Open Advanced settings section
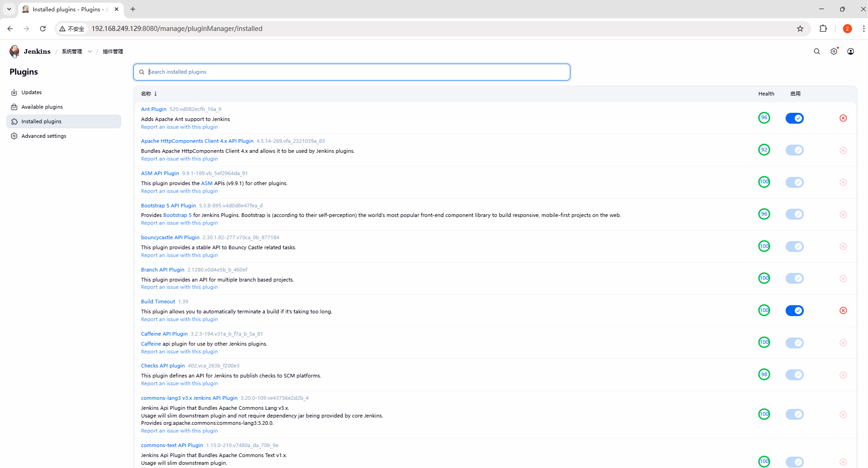Viewport: 868px width, 468px height. [x=64, y=136]
